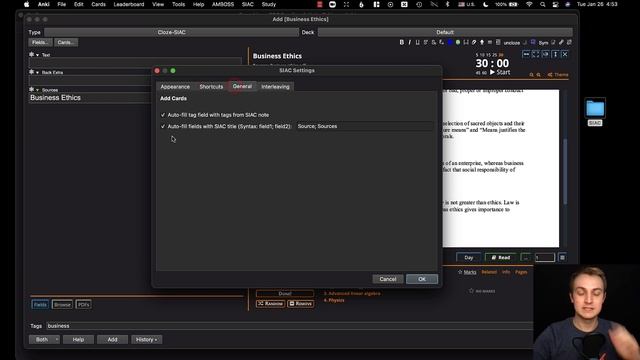
Task: Select the Fields toggle at bottom left
Action: pyautogui.click(x=40, y=304)
